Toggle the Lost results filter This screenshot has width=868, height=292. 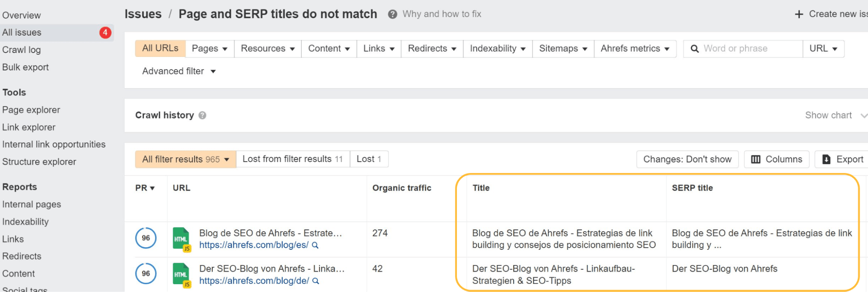[x=369, y=159]
